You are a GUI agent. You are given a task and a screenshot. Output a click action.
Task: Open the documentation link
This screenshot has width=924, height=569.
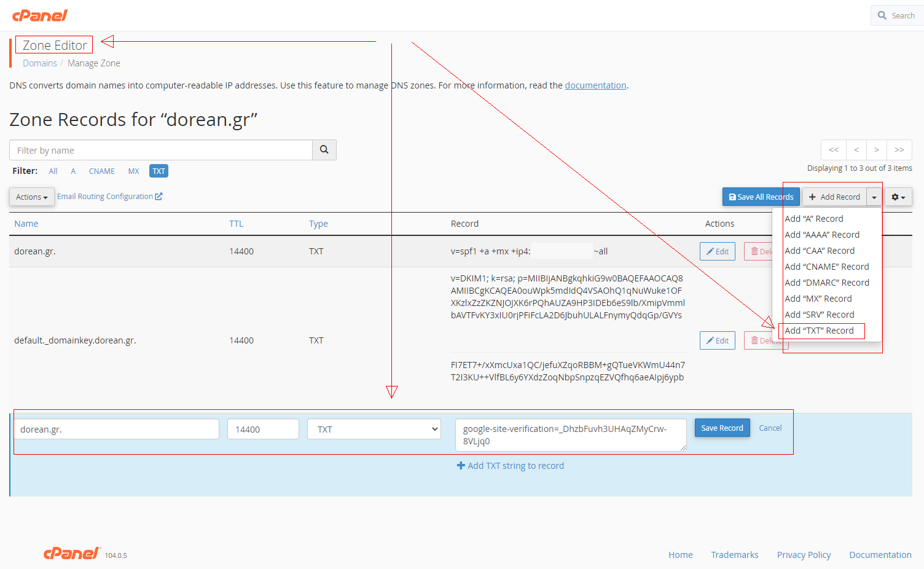pyautogui.click(x=595, y=85)
